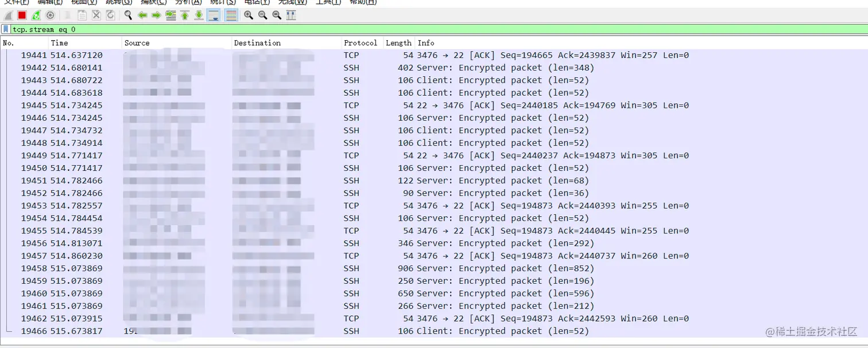
Task: Open the Analyze menu (A)
Action: (188, 2)
